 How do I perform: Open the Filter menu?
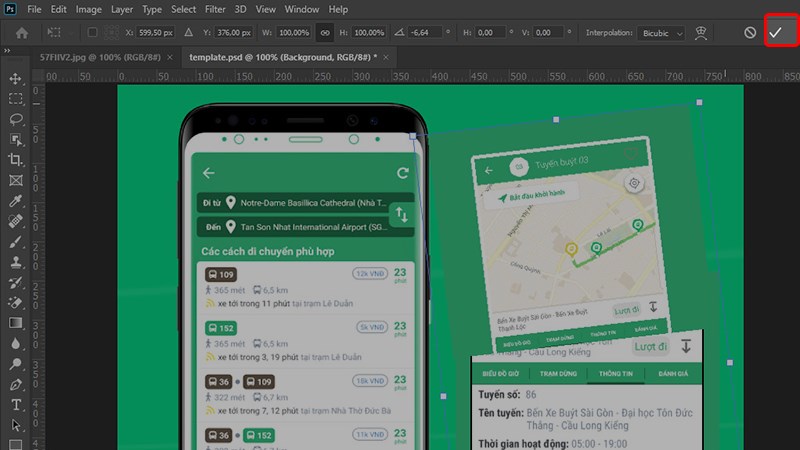(x=216, y=9)
